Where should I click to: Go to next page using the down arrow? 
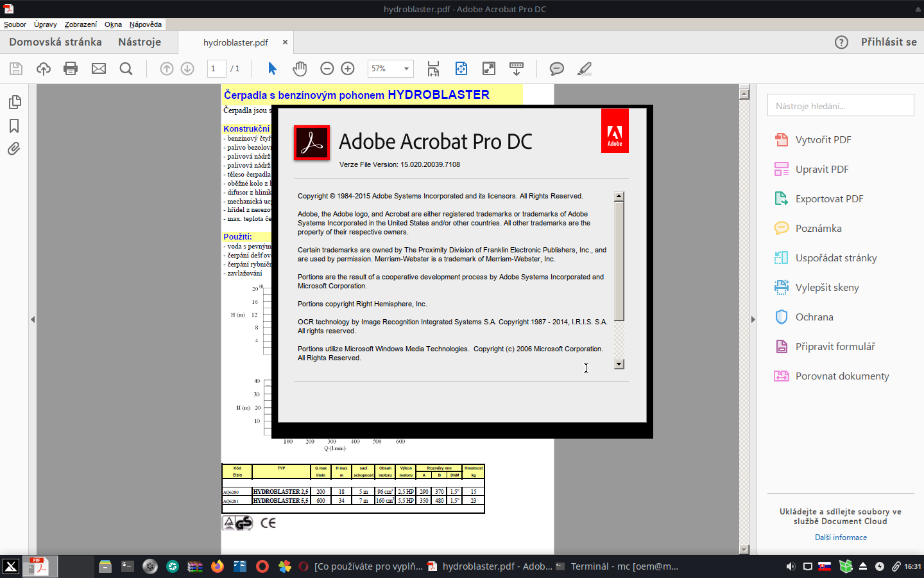[187, 69]
